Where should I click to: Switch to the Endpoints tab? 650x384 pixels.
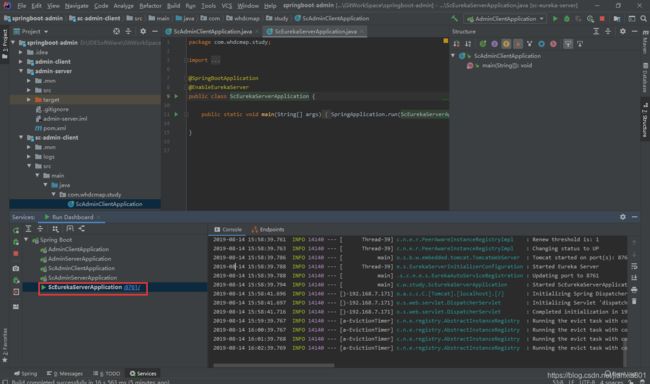(268, 229)
